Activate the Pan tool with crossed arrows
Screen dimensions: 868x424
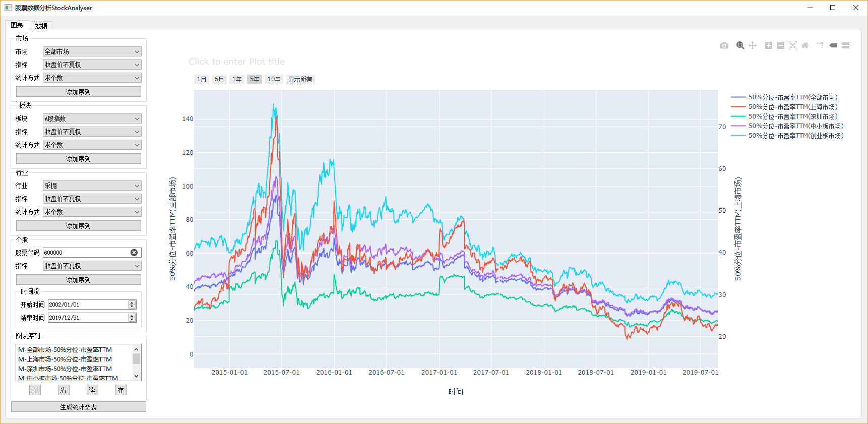[753, 45]
